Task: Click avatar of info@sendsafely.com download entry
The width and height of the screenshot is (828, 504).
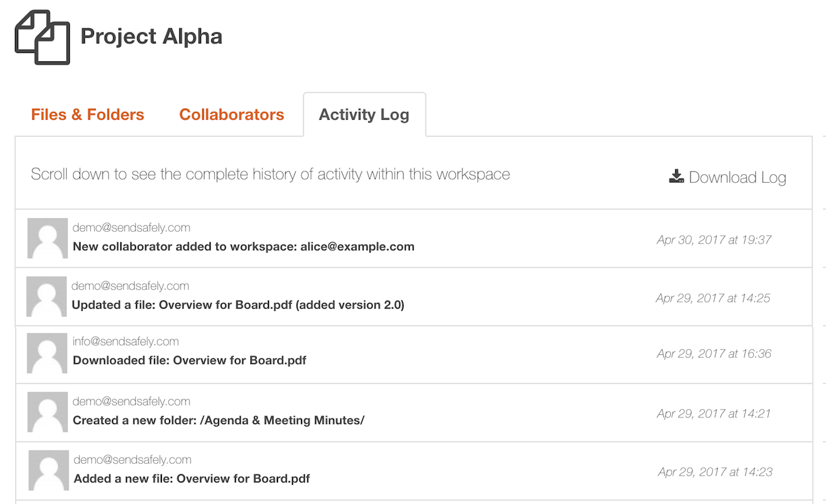Action: [x=47, y=353]
